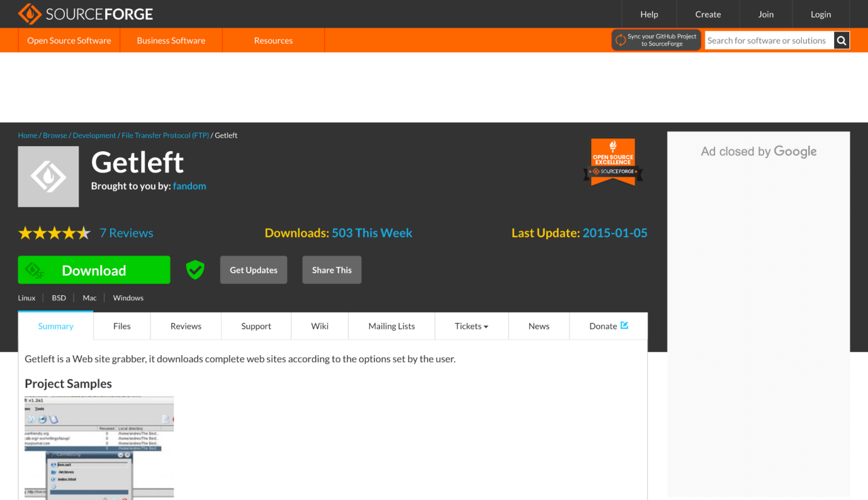Click the green Download button
Image resolution: width=868 pixels, height=500 pixels.
(x=94, y=270)
